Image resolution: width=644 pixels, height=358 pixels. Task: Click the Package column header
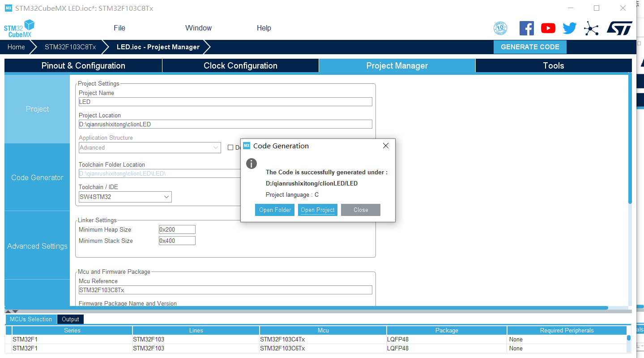(x=447, y=330)
